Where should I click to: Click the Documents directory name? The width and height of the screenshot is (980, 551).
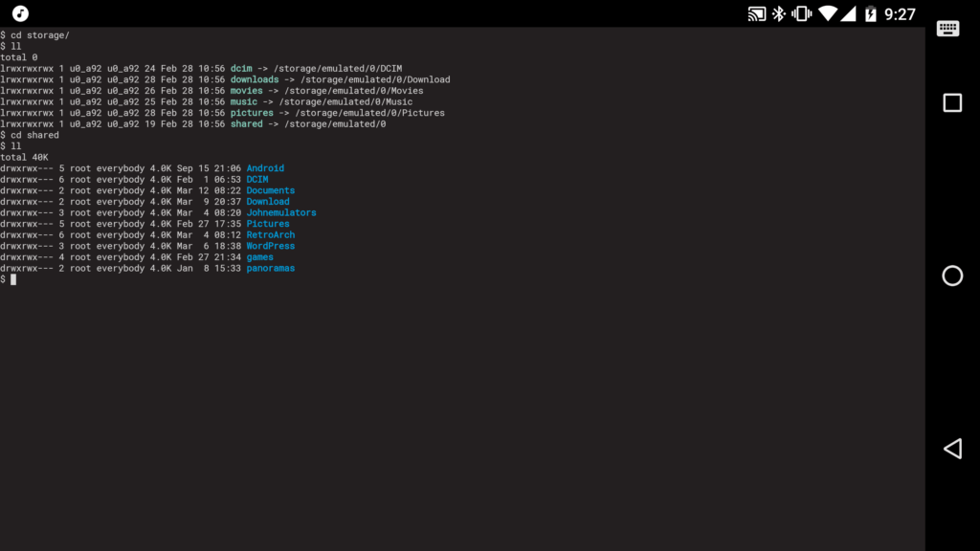(271, 190)
